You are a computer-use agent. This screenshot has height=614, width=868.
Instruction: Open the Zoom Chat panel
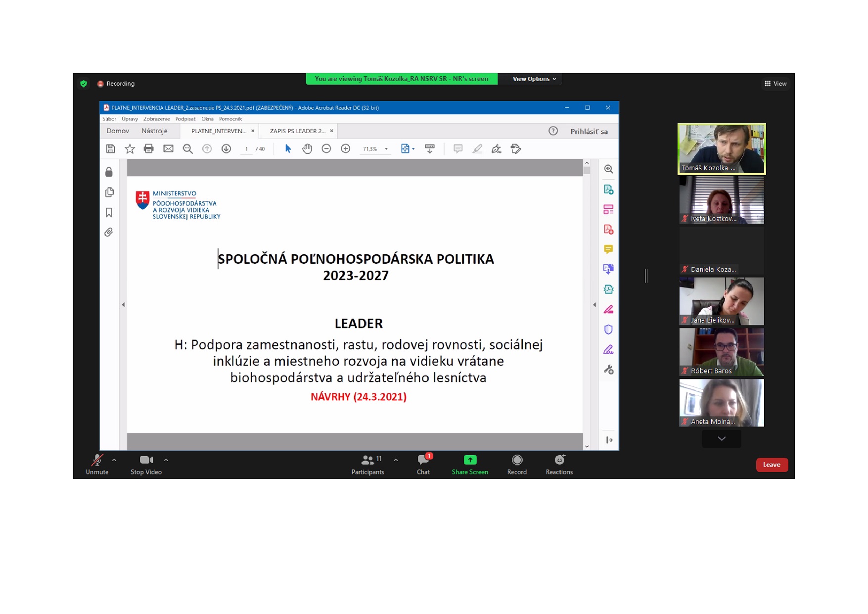[423, 465]
